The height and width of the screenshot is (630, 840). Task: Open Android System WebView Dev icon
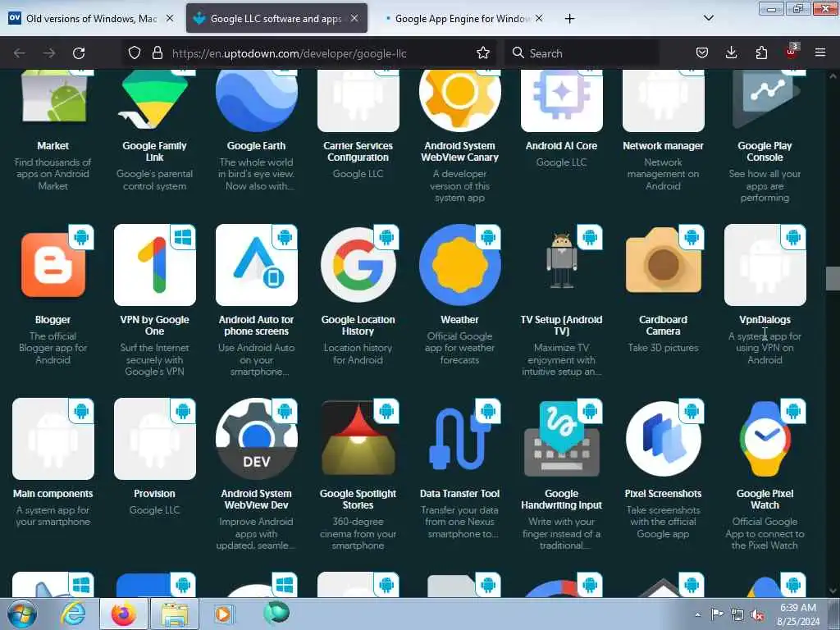tap(257, 439)
